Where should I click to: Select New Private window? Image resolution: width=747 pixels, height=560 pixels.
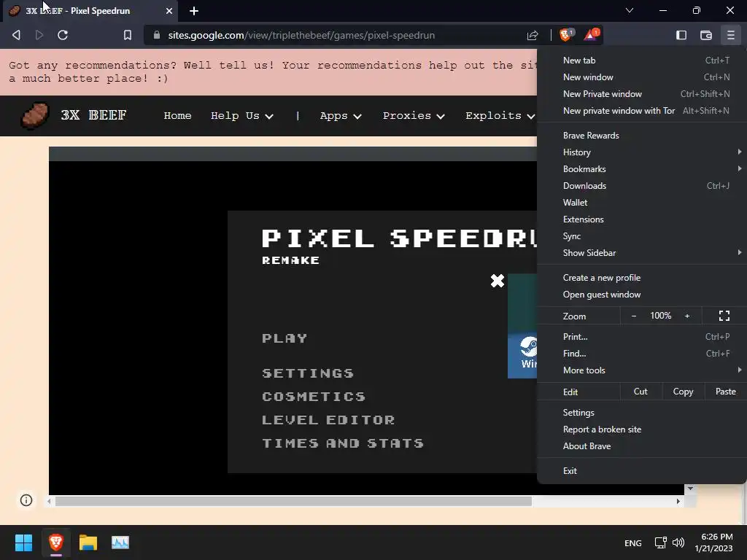[x=642, y=94]
